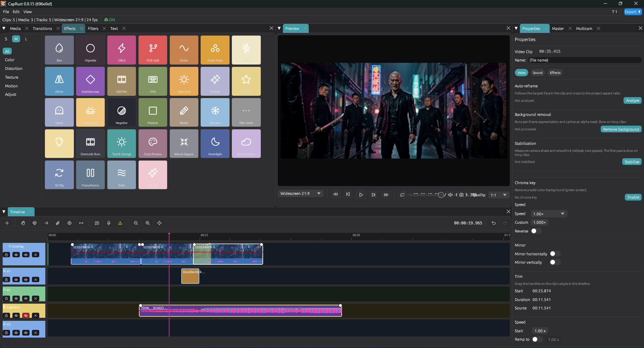The image size is (644, 348).
Task: Collapse the Effects panel group triangle
Action: [x=4, y=29]
